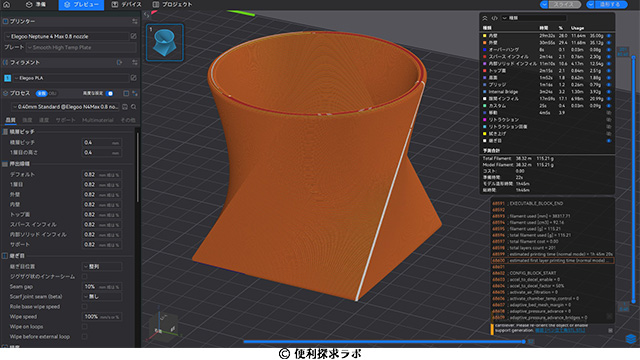The width and height of the screenshot is (640, 360).
Task: Click the print plate button
Action: click(611, 4)
